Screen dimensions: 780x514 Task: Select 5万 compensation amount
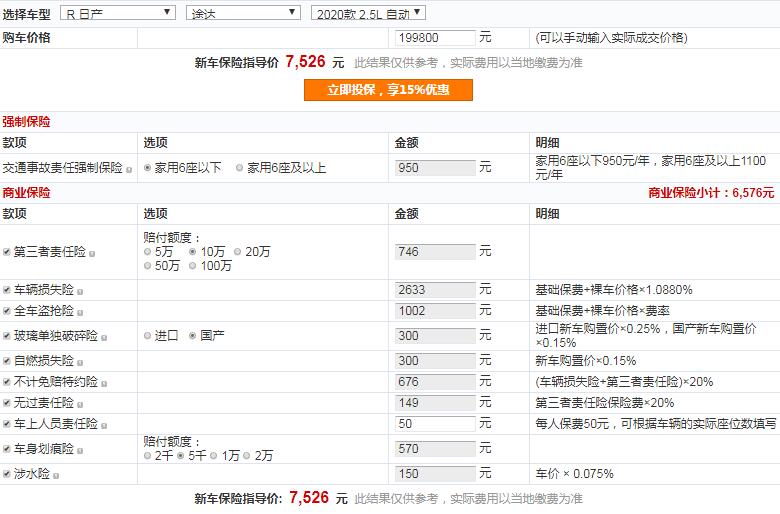(x=147, y=252)
